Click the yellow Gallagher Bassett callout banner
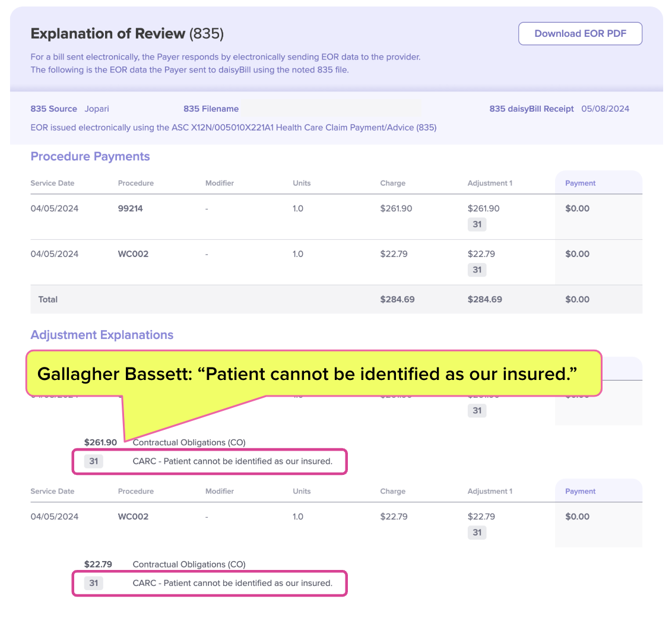672x621 pixels. coord(313,373)
